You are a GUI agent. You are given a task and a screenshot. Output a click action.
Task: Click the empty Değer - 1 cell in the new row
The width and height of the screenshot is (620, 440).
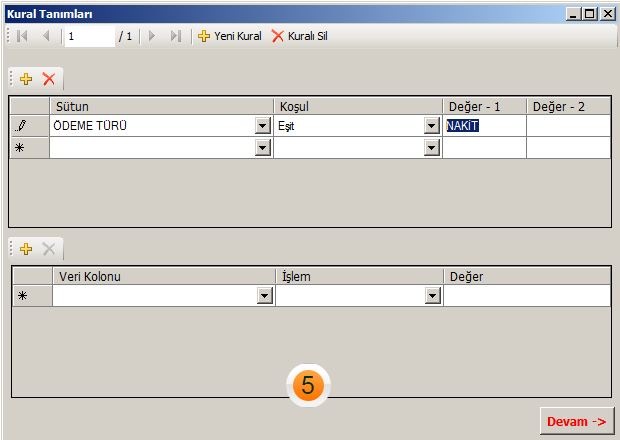[484, 148]
